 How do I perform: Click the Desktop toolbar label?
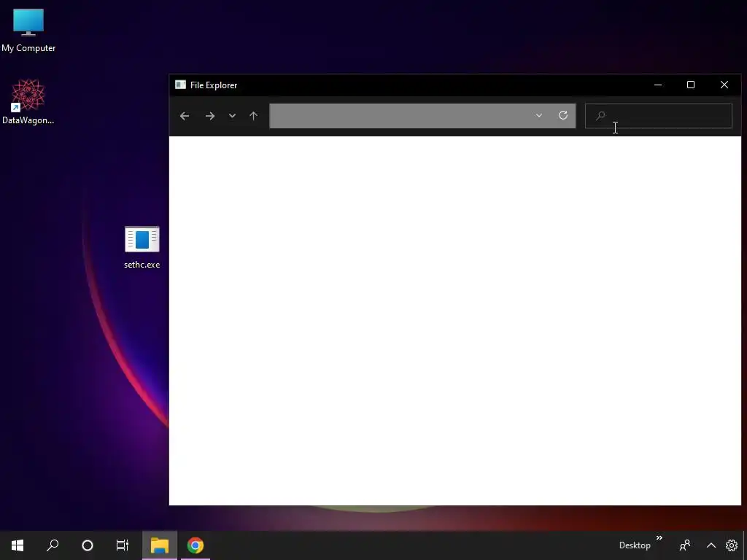coord(635,545)
